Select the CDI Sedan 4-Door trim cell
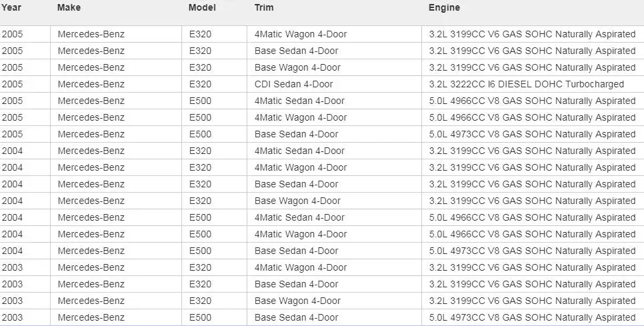 293,84
